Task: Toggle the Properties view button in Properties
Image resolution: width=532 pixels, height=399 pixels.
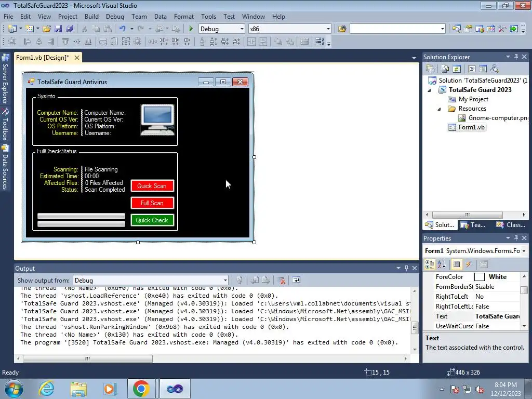Action: (457, 264)
